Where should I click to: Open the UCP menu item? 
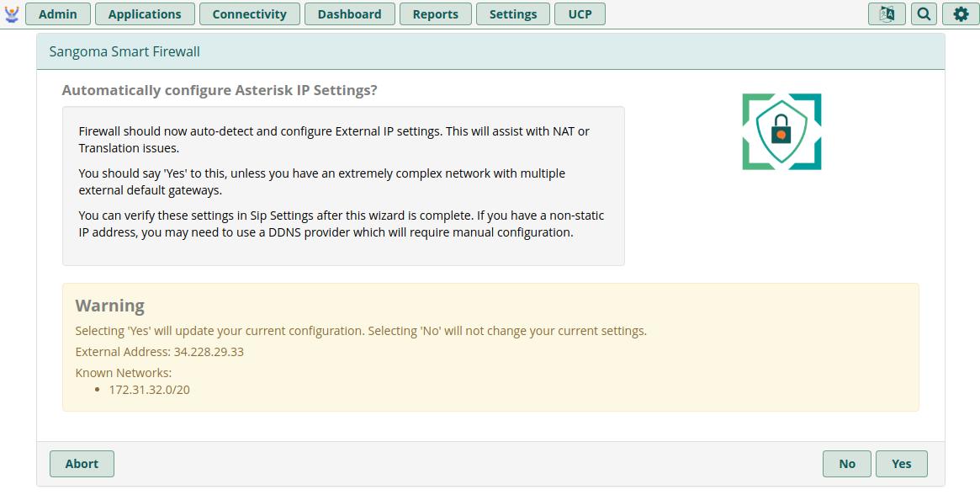580,14
